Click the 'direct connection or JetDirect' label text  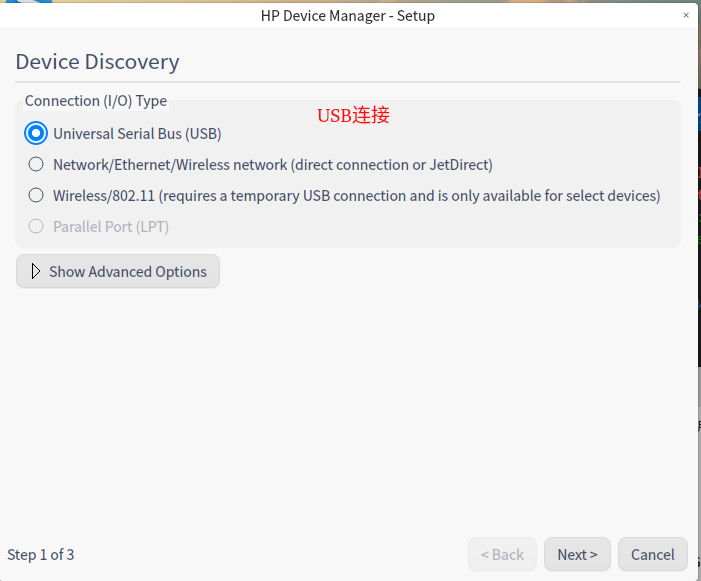pyautogui.click(x=391, y=164)
